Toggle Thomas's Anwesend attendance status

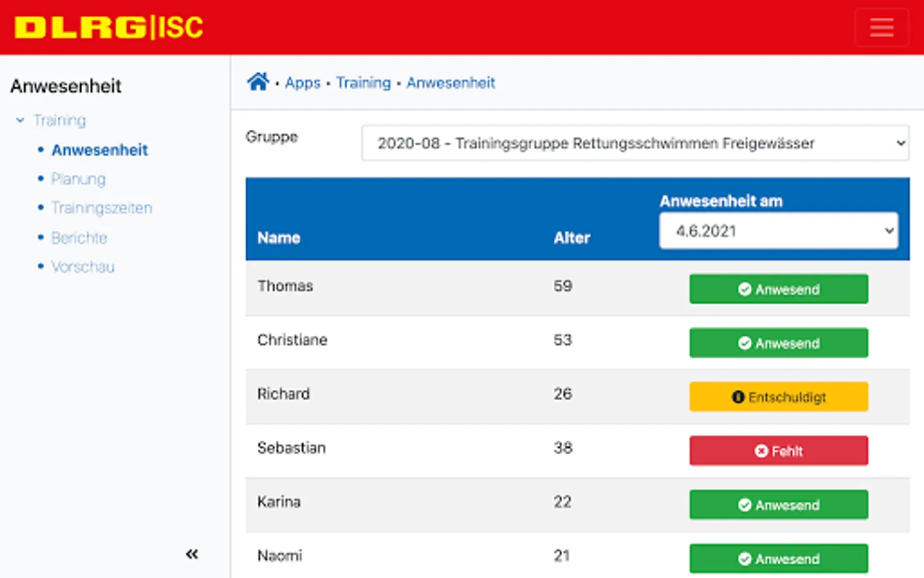pyautogui.click(x=778, y=289)
